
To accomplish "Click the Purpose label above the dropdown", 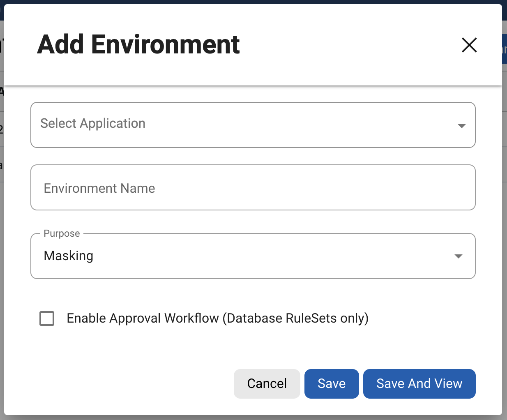I will [x=62, y=233].
